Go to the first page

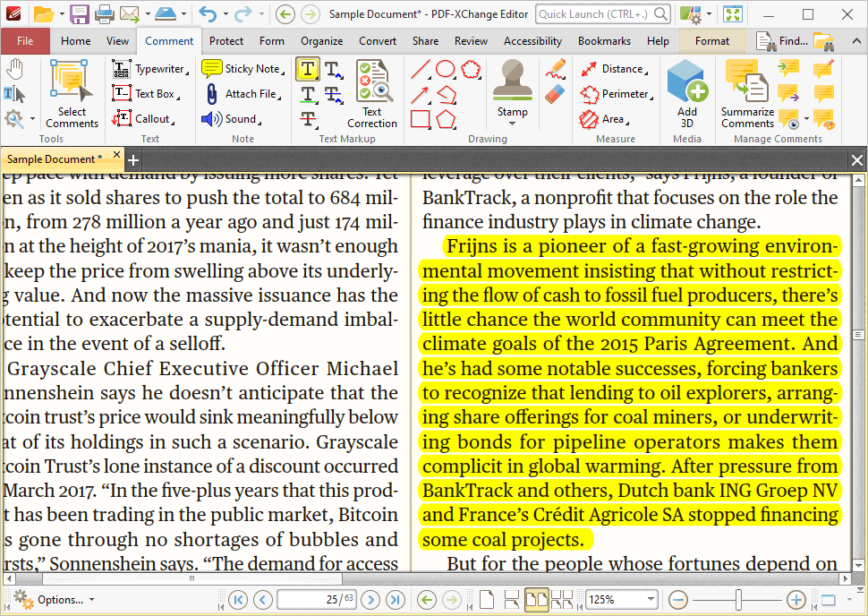pyautogui.click(x=238, y=599)
